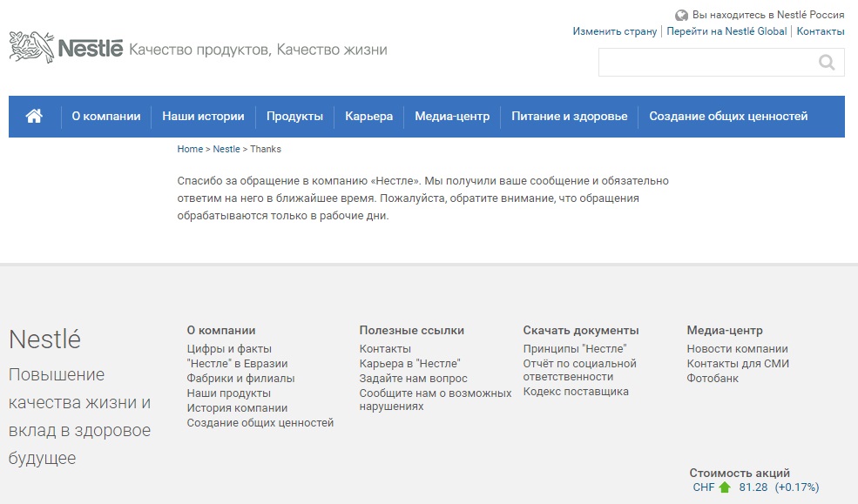858x504 pixels.
Task: Click the Thanks breadcrumb text
Action: pyautogui.click(x=266, y=149)
